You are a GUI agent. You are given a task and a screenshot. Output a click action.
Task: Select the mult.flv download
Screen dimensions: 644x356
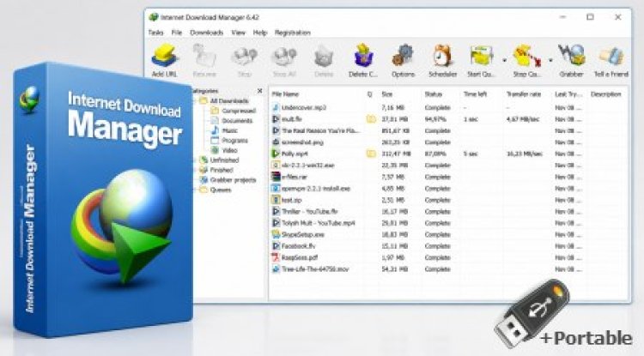point(292,119)
